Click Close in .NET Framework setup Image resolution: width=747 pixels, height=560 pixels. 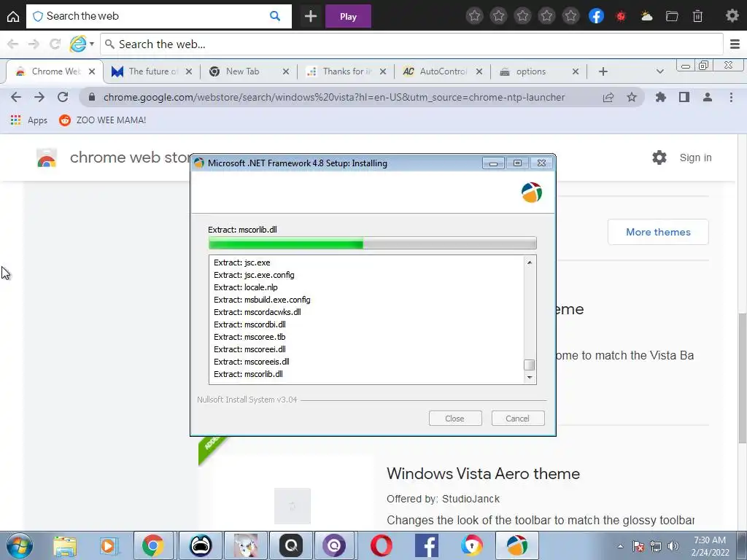(x=455, y=418)
